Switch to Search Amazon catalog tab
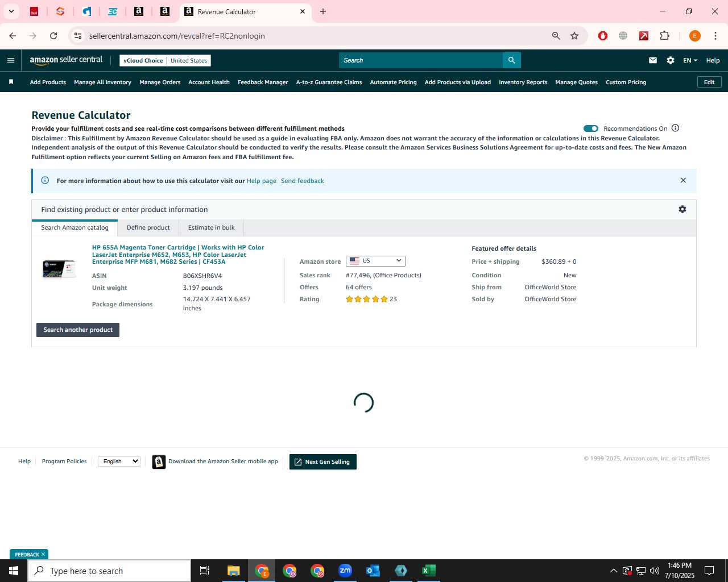The width and height of the screenshot is (728, 582). tap(75, 227)
